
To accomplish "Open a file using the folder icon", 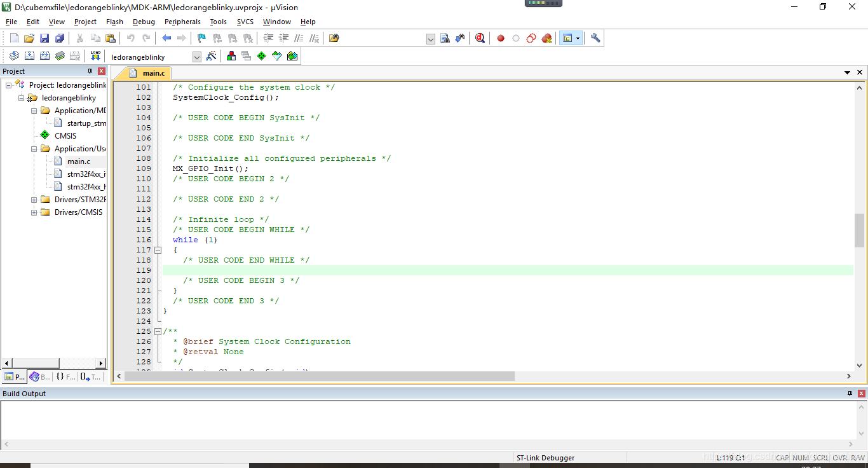I will [x=29, y=38].
